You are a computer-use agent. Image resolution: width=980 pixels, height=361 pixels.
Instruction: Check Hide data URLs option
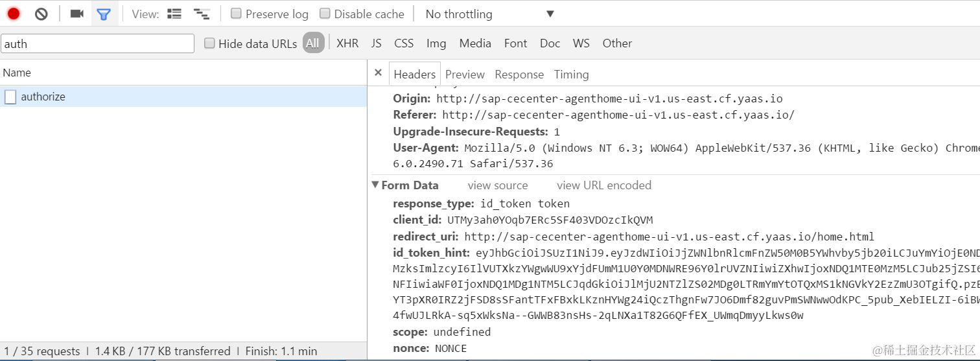click(209, 43)
